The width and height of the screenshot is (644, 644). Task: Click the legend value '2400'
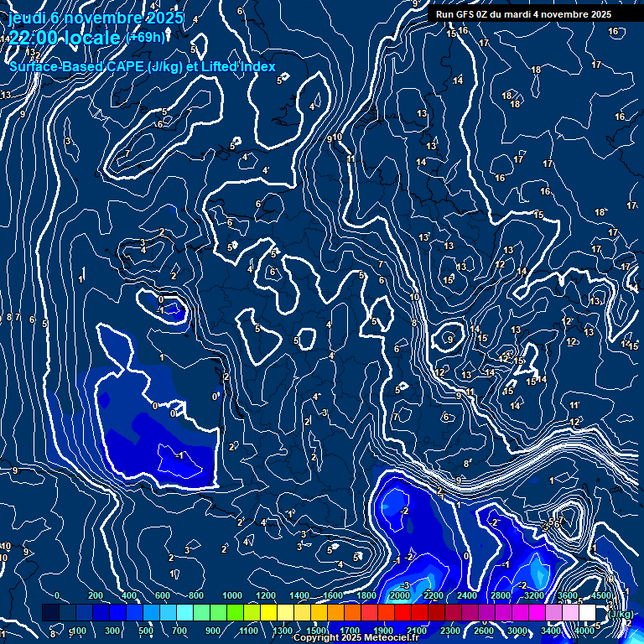[x=467, y=595]
